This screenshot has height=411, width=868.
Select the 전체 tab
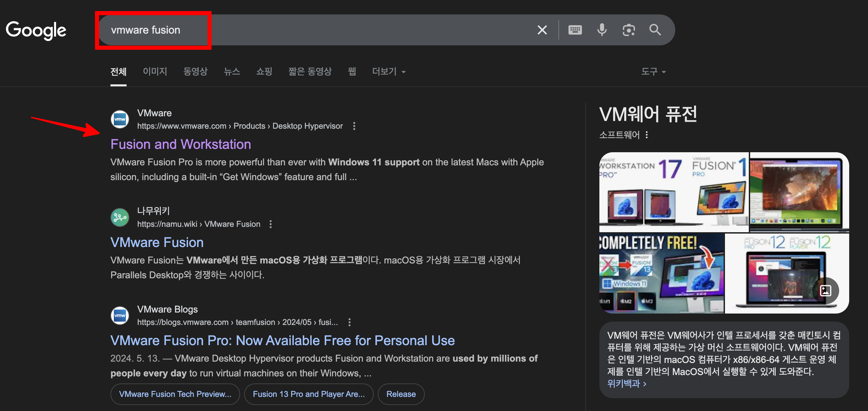118,72
